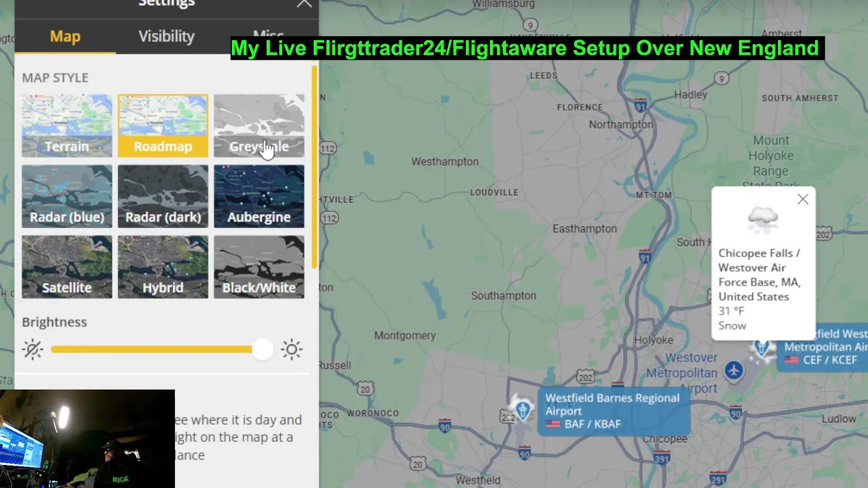Close the Chicopee Falls weather popup

coord(803,199)
